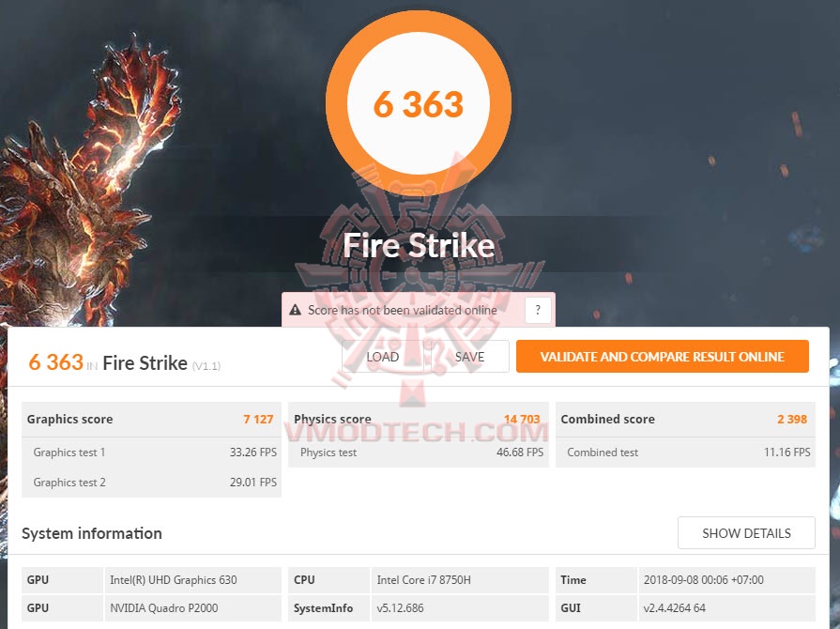Image resolution: width=840 pixels, height=629 pixels.
Task: Click the Physics test row
Action: [419, 453]
